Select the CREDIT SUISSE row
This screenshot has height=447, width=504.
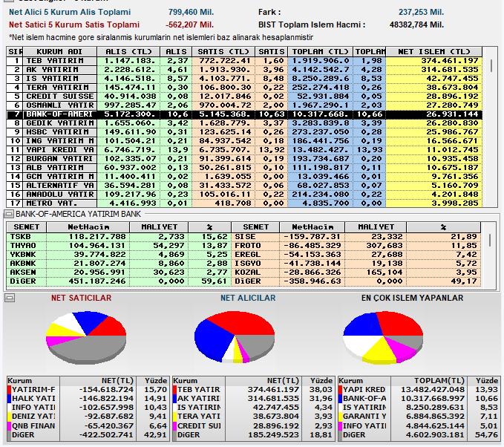pyautogui.click(x=244, y=97)
